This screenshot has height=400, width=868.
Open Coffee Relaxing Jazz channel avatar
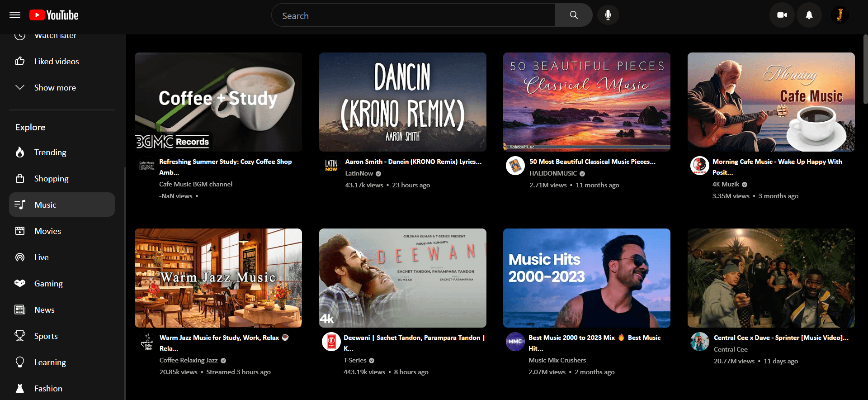pos(146,342)
